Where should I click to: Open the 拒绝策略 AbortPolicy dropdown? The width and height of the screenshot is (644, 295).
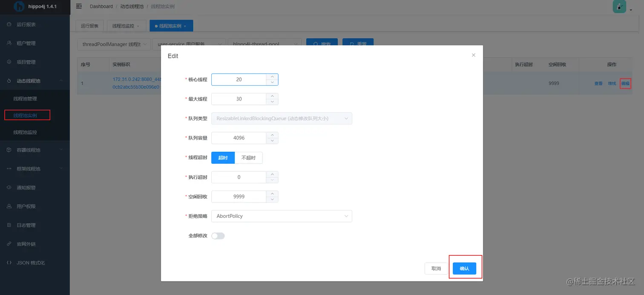(x=282, y=216)
